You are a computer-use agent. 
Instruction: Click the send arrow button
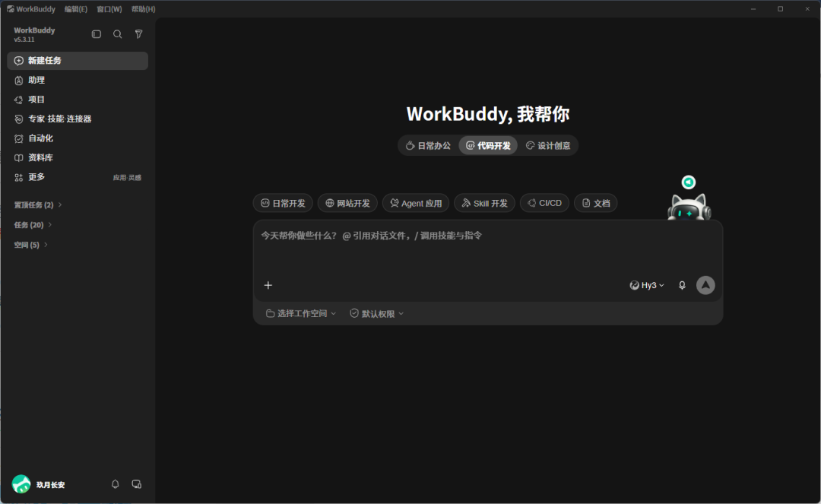pyautogui.click(x=705, y=285)
